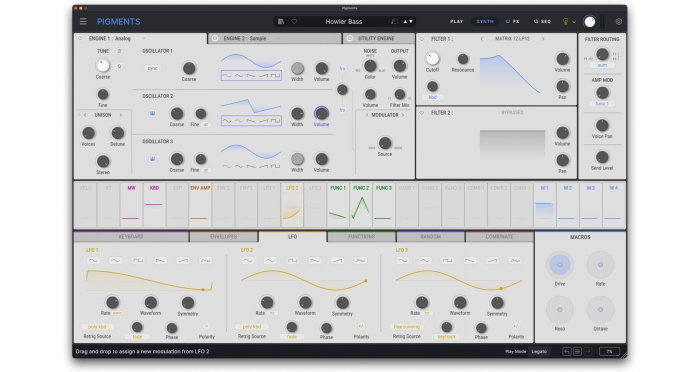Select the FUNC 2 modulation source slot
The width and height of the screenshot is (700, 372).
pos(361,205)
